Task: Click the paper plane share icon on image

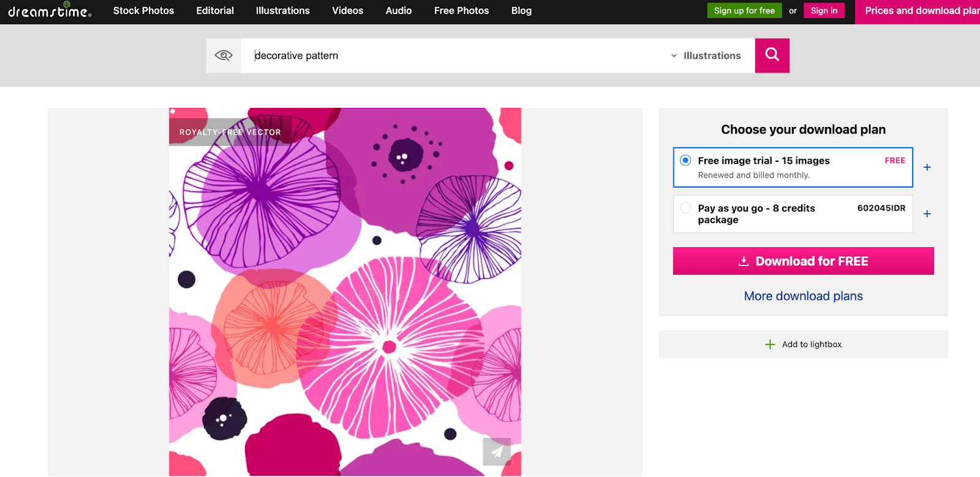Action: (x=497, y=452)
